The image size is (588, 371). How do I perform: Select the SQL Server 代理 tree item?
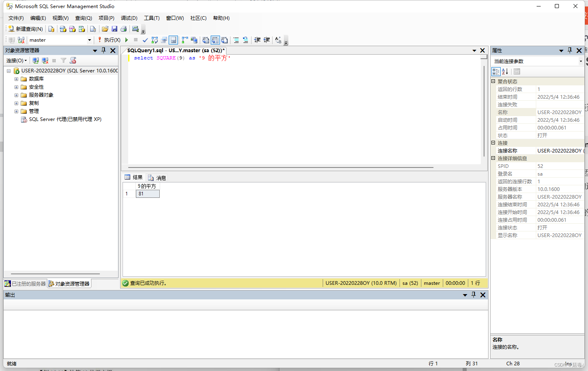click(x=65, y=119)
